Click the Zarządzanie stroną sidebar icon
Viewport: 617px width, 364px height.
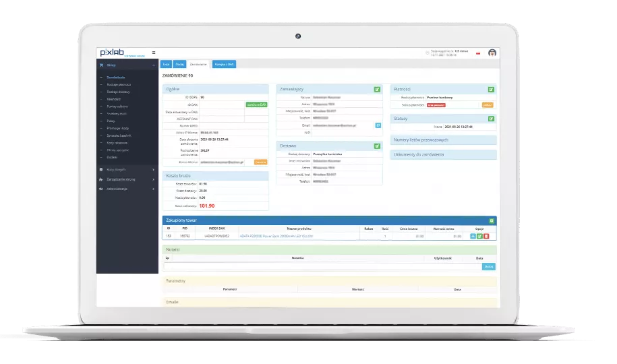tap(101, 179)
